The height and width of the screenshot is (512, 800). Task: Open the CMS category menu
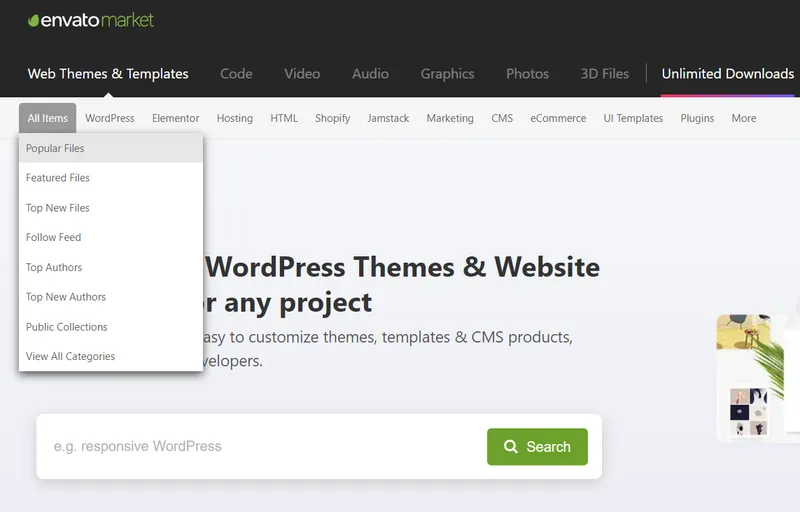click(x=502, y=118)
